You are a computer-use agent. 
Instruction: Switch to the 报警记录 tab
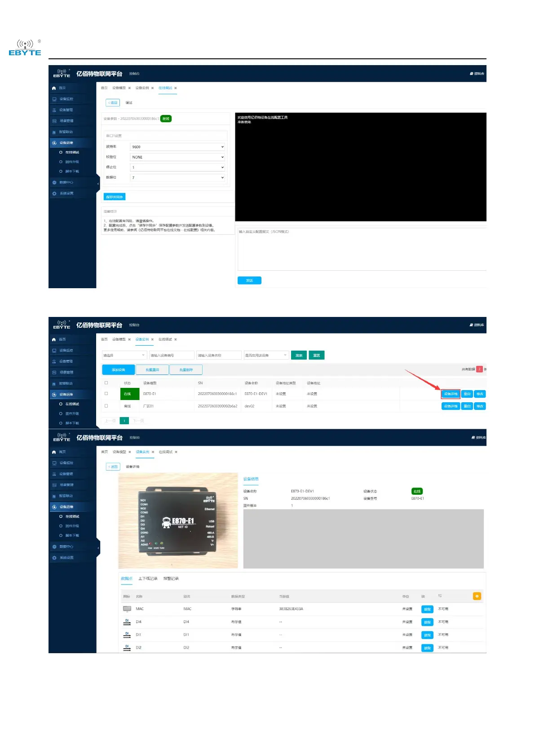tap(171, 579)
